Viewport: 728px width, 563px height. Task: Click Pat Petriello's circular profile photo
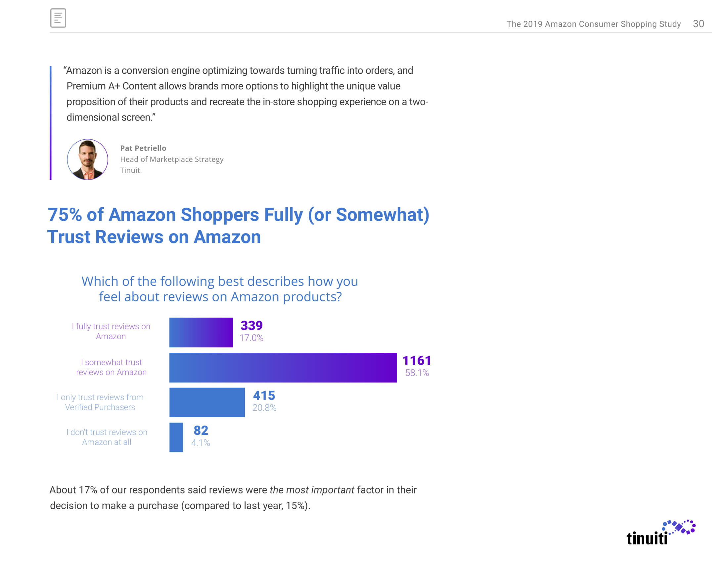pyautogui.click(x=87, y=159)
